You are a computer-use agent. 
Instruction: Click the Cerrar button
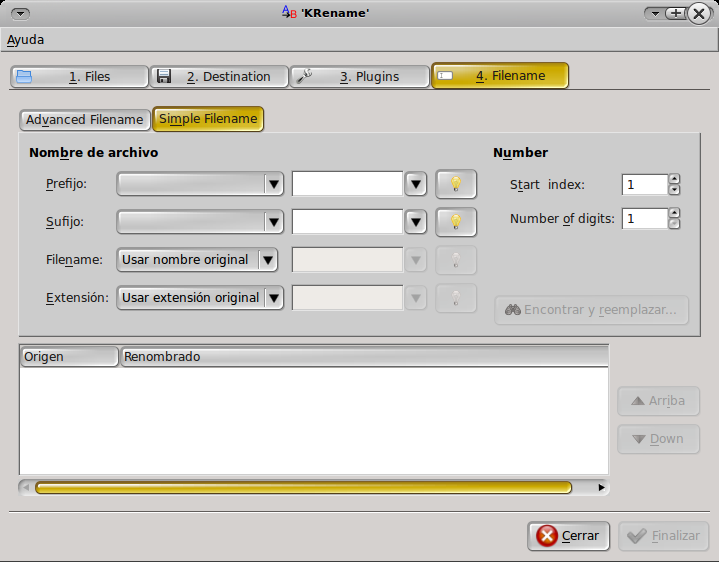tap(569, 536)
